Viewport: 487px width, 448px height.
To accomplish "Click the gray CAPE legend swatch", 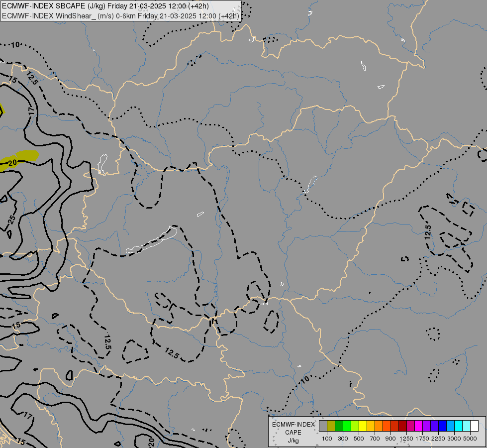I will click(x=323, y=426).
